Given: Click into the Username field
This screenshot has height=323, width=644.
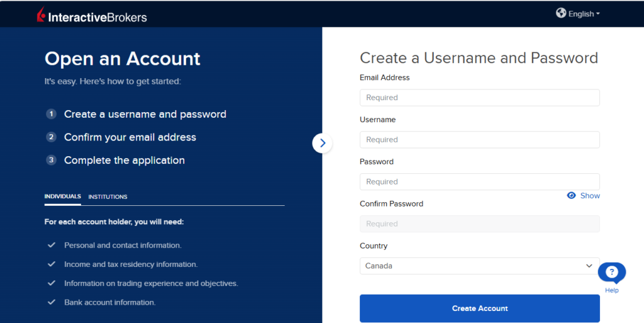Looking at the screenshot, I should (x=479, y=140).
